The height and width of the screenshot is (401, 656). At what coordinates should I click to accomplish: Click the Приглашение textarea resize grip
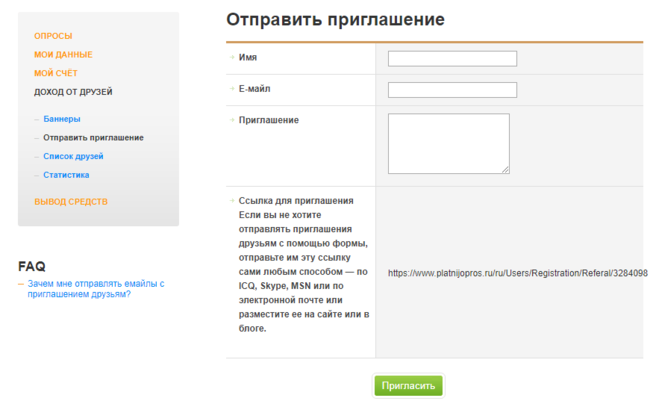pyautogui.click(x=505, y=170)
